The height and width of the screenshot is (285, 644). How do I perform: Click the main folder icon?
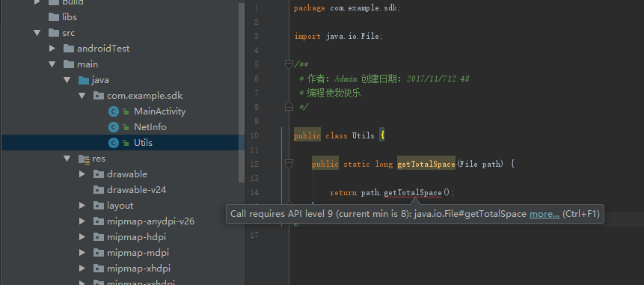69,64
